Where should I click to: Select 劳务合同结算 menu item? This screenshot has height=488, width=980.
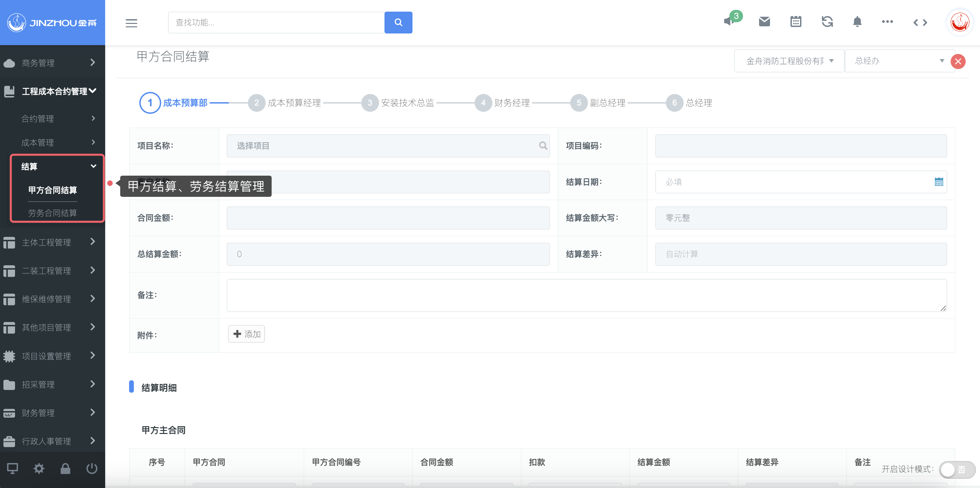[x=53, y=213]
